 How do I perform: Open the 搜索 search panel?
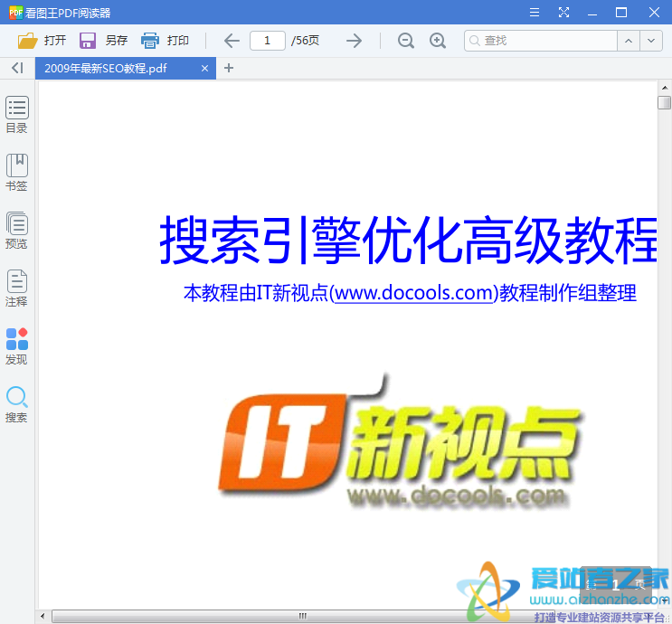pyautogui.click(x=16, y=404)
